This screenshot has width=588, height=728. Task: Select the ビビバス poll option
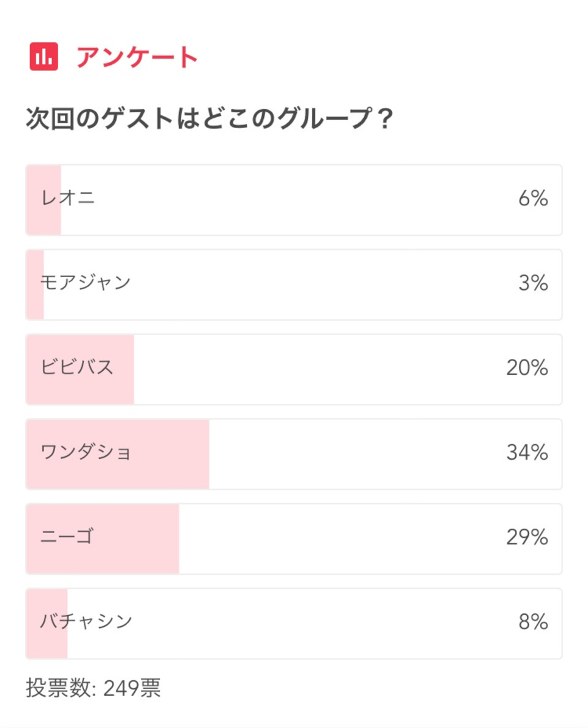294,369
